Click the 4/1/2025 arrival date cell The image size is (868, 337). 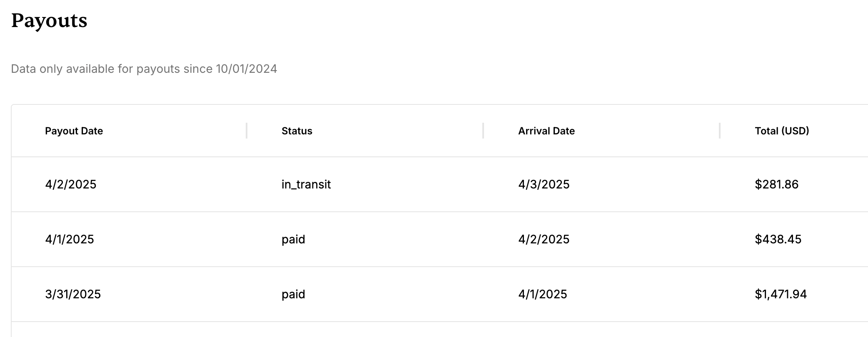[x=542, y=294]
